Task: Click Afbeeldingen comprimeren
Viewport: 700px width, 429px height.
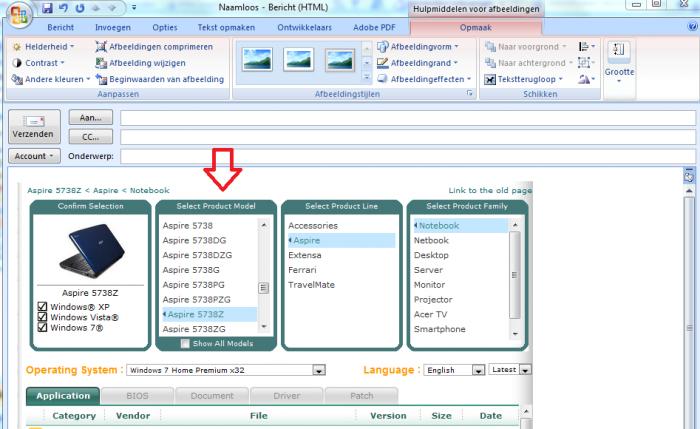Action: (154, 46)
